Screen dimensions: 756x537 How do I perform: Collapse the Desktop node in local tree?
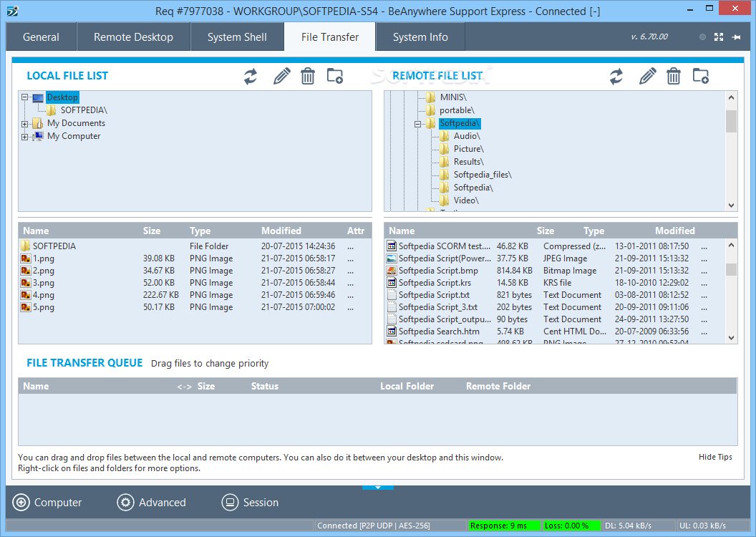pos(24,97)
